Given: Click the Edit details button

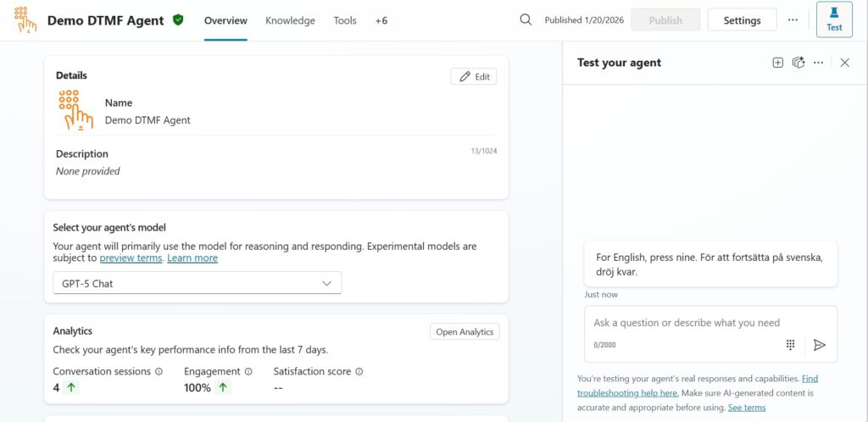Looking at the screenshot, I should pos(474,77).
